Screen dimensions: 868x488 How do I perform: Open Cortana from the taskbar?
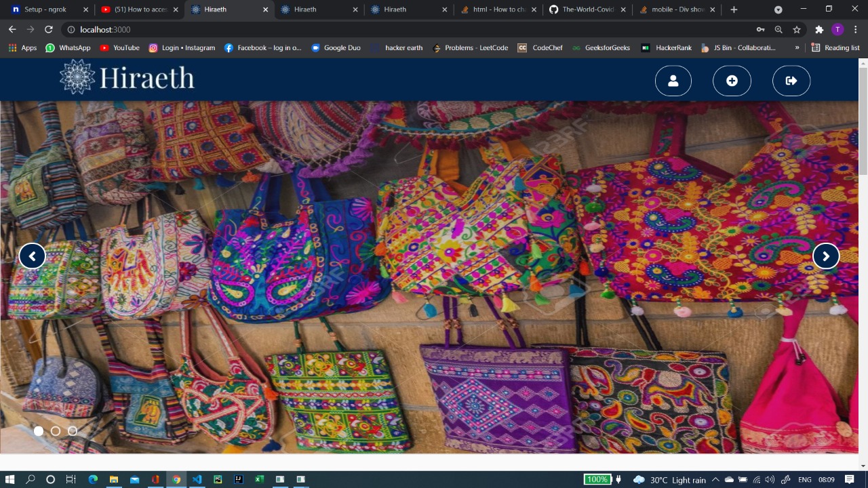coord(50,479)
